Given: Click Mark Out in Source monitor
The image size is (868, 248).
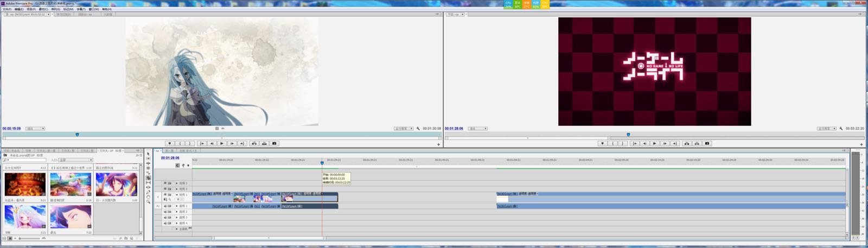Looking at the screenshot, I should [190, 143].
